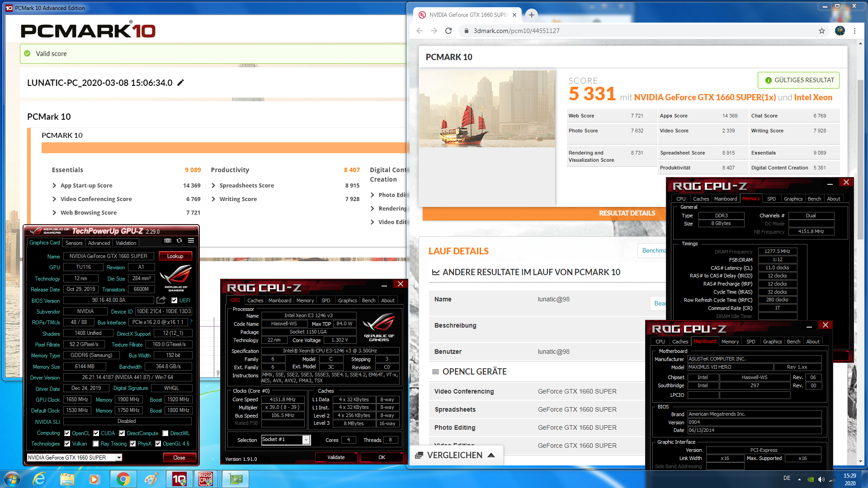
Task: Toggle the Vulkan checkbox
Action: click(67, 444)
